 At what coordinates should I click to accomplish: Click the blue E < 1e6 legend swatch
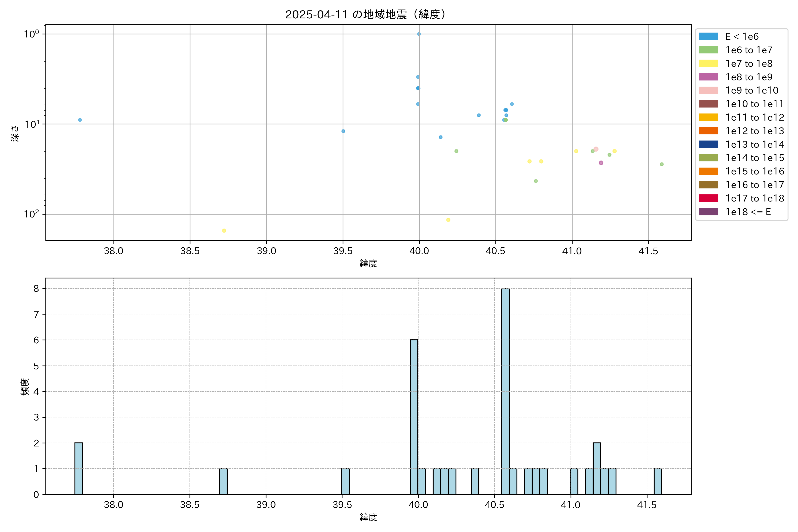click(708, 36)
